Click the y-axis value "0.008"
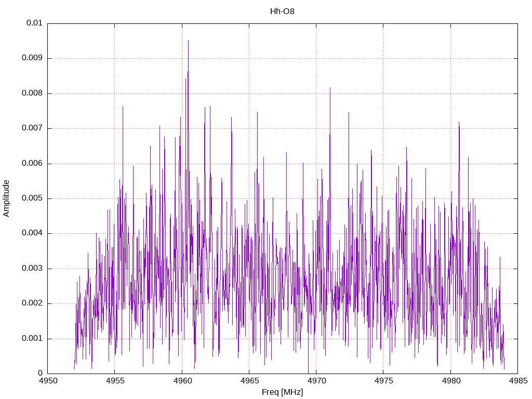This screenshot has width=532, height=399. point(32,94)
